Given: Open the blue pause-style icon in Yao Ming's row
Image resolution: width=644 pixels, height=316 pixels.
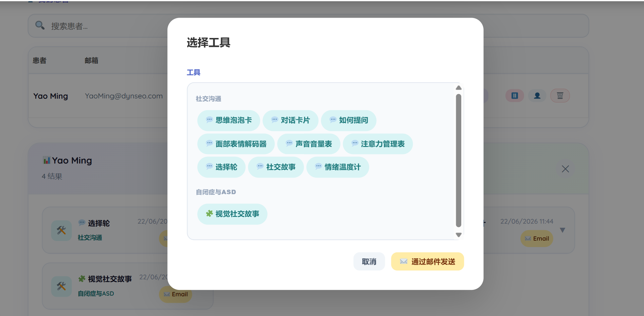Looking at the screenshot, I should pos(515,96).
